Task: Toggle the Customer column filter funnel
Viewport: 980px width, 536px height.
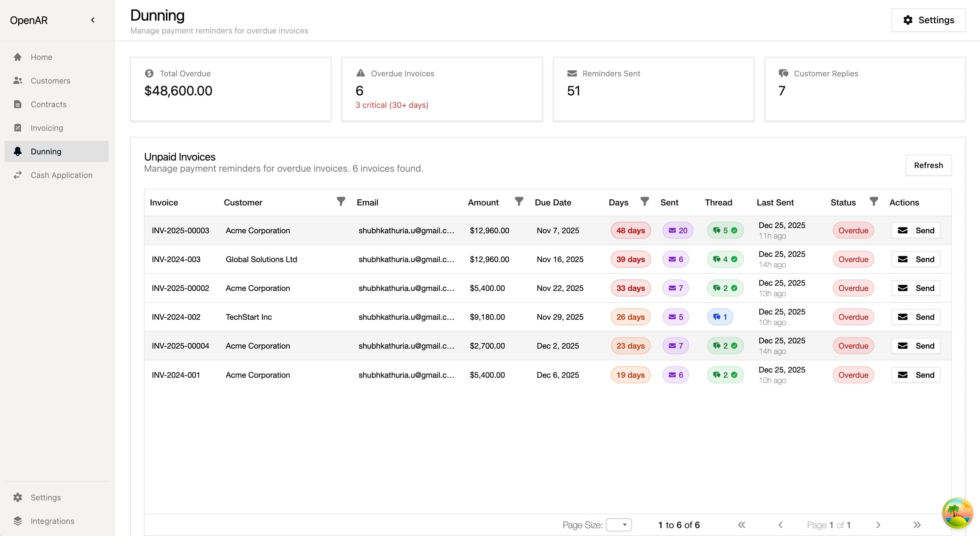Action: click(341, 202)
